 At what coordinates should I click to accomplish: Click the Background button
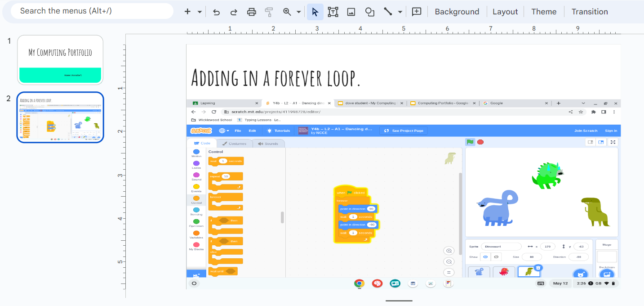[457, 12]
